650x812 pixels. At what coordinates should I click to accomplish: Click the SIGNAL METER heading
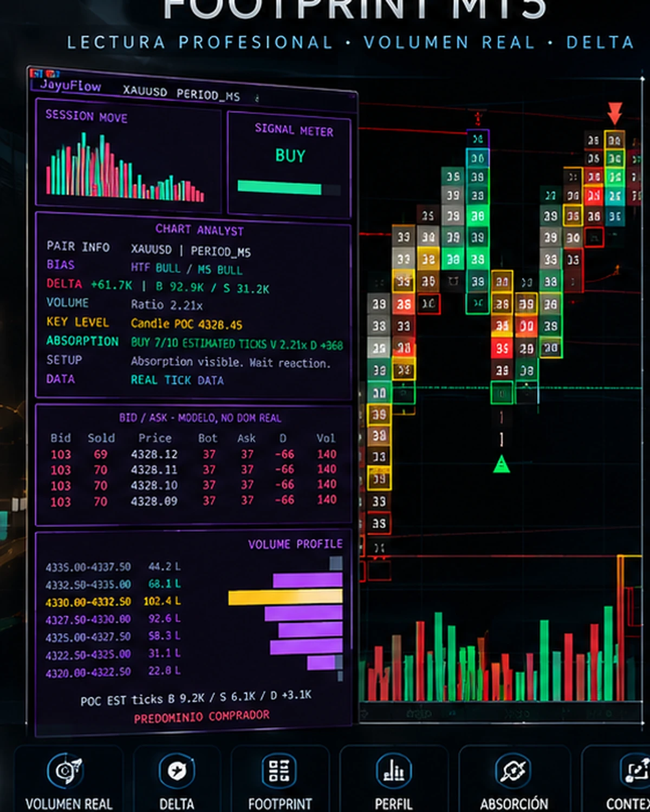pyautogui.click(x=294, y=129)
